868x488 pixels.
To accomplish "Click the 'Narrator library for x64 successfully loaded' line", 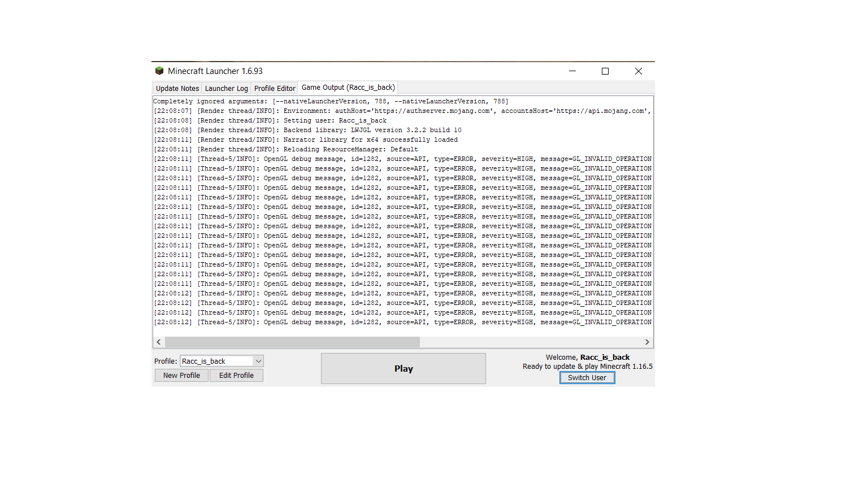I will tap(306, 140).
